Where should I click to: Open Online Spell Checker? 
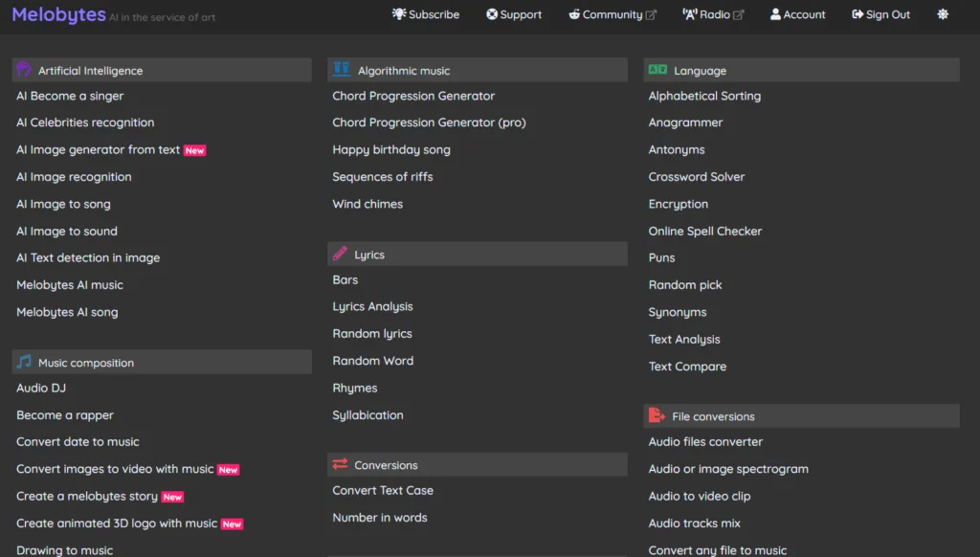pyautogui.click(x=705, y=232)
